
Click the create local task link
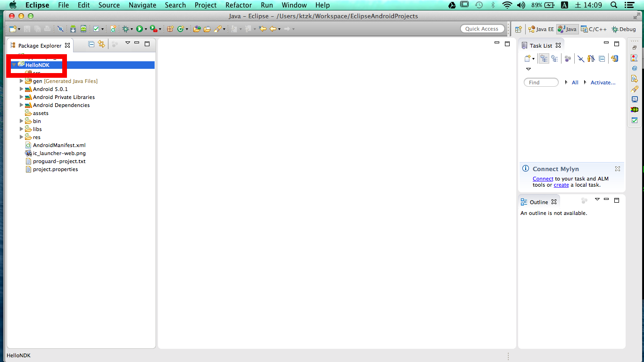coord(561,185)
